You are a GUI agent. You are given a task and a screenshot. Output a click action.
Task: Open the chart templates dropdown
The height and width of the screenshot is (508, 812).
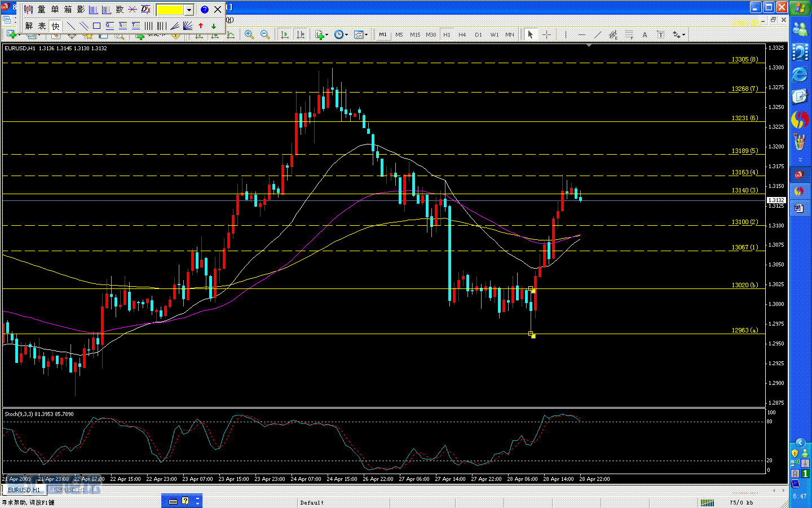[360, 34]
